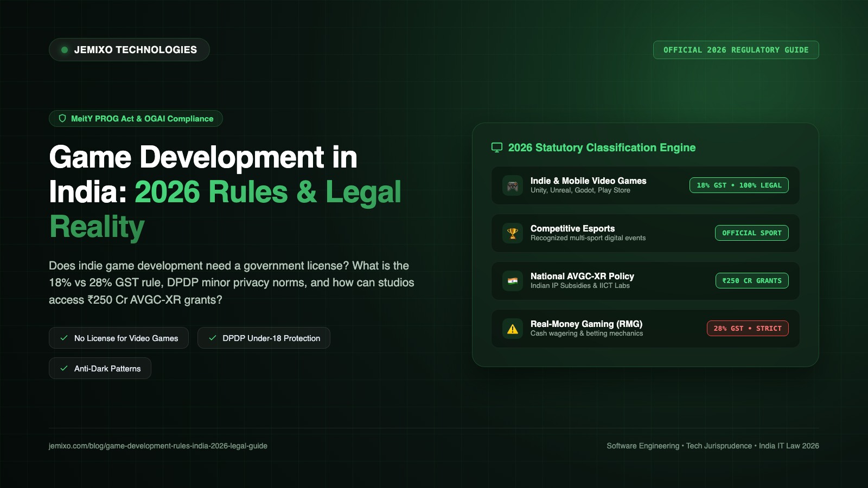Screen dimensions: 868x488
Task: Click the warning triangle icon for Real-Money Gaming
Action: click(x=513, y=329)
